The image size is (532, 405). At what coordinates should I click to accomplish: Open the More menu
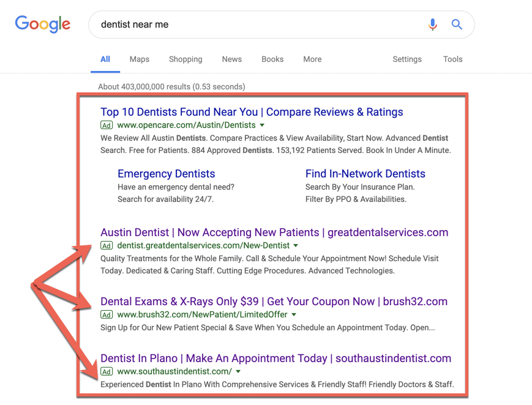[x=312, y=59]
